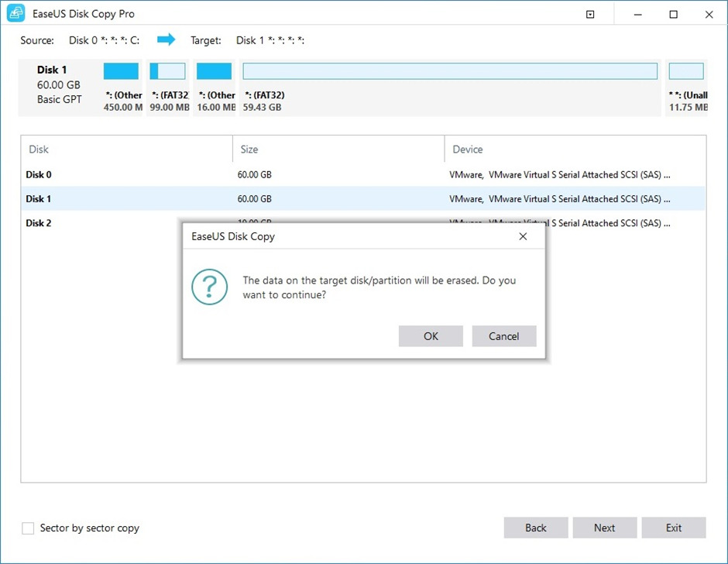Minimize the EaseUS Disk Copy Pro window
Image resolution: width=728 pixels, height=564 pixels.
[x=638, y=15]
